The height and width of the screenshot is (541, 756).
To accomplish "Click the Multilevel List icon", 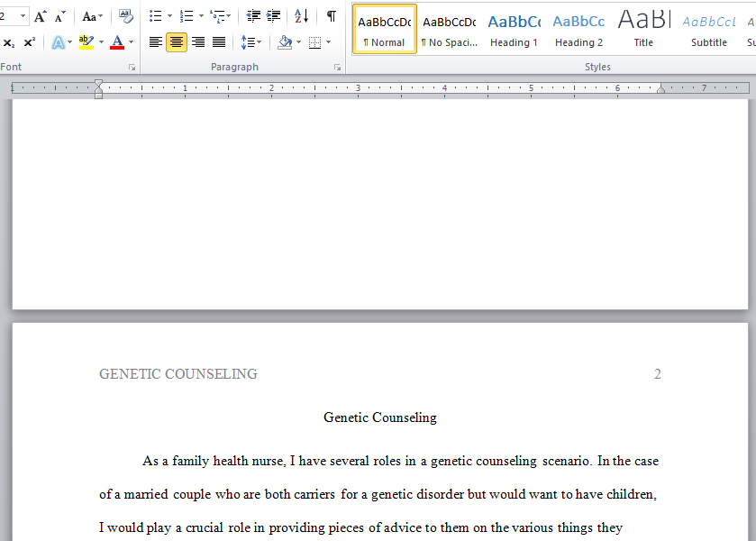I will point(217,16).
